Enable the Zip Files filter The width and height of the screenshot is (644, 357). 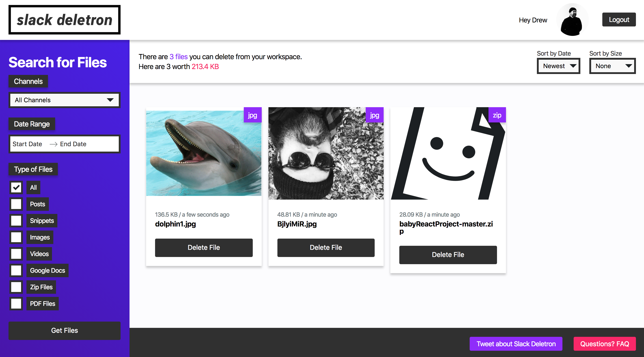pyautogui.click(x=16, y=287)
